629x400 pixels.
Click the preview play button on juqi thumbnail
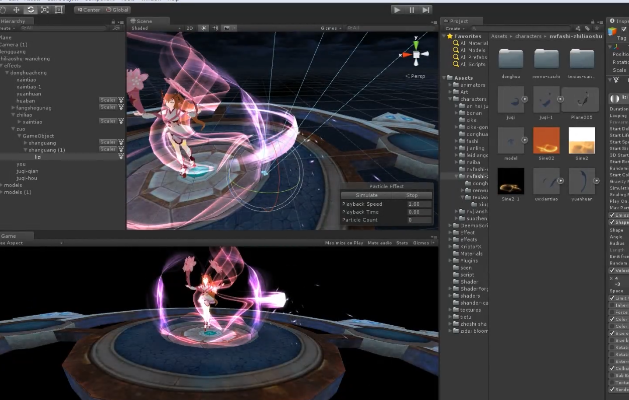click(x=524, y=99)
